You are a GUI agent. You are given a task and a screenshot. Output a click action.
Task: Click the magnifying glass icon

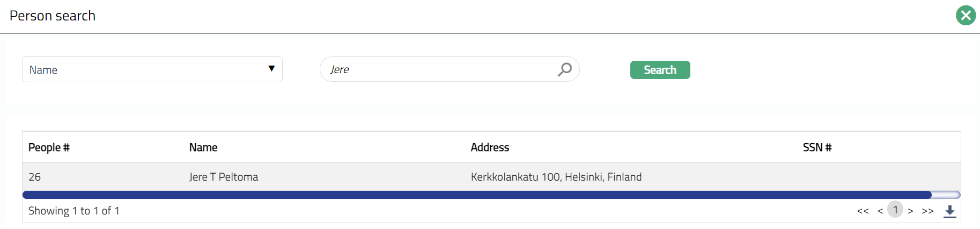coord(565,69)
